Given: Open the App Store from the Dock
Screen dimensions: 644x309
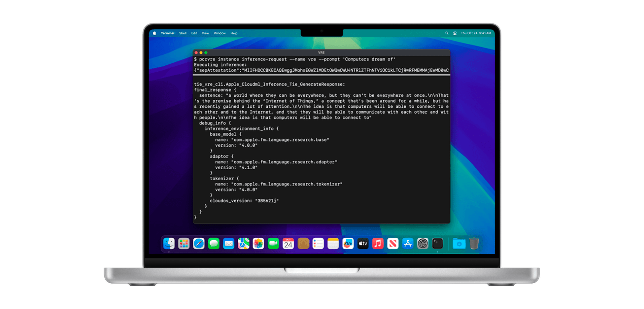Looking at the screenshot, I should (408, 244).
